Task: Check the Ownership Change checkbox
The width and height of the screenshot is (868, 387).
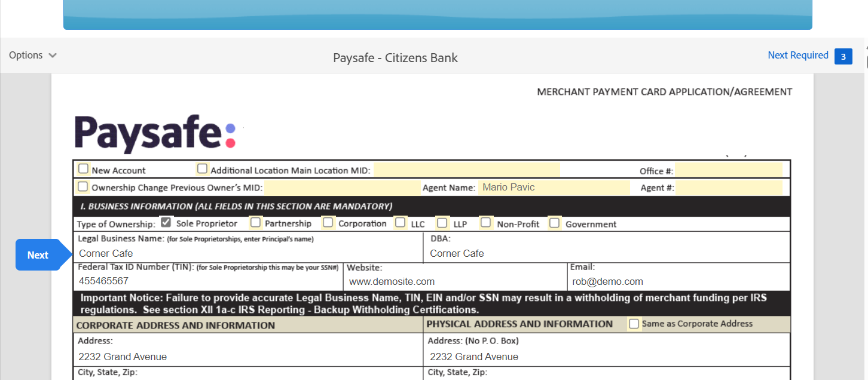Action: [84, 187]
